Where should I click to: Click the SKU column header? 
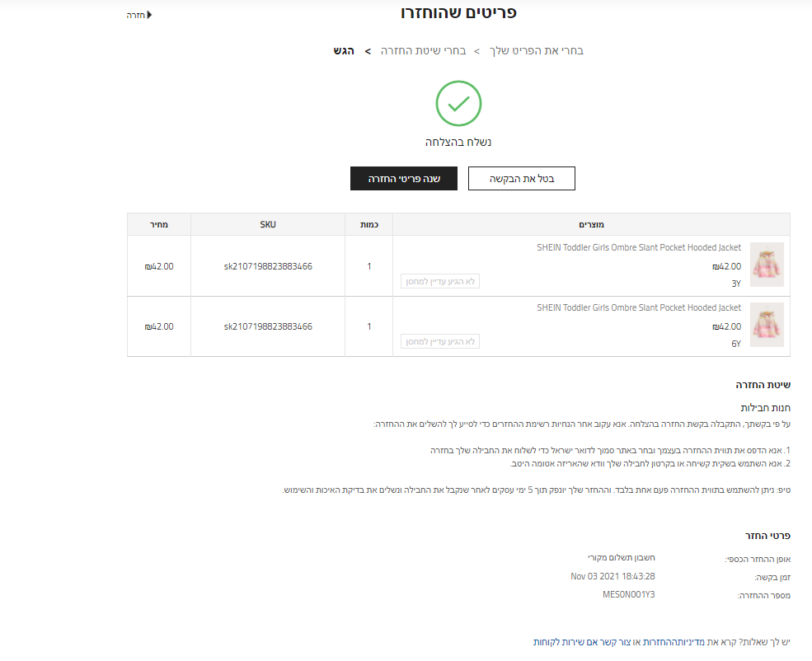[x=268, y=224]
